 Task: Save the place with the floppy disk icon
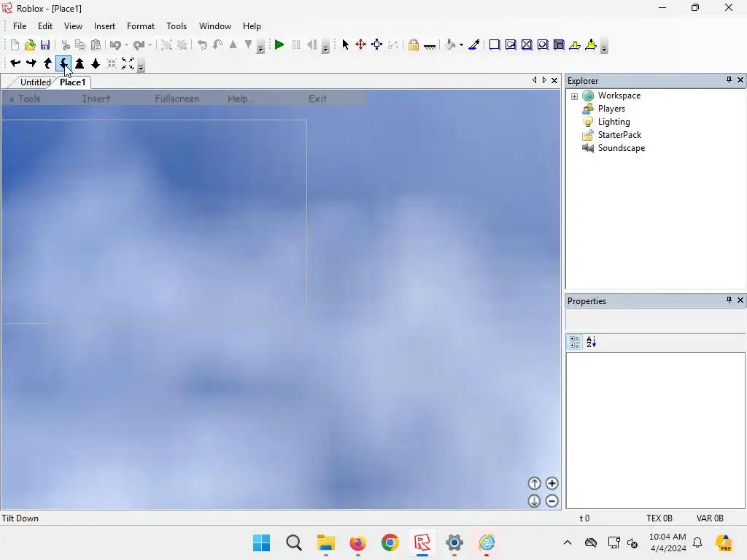(x=45, y=44)
